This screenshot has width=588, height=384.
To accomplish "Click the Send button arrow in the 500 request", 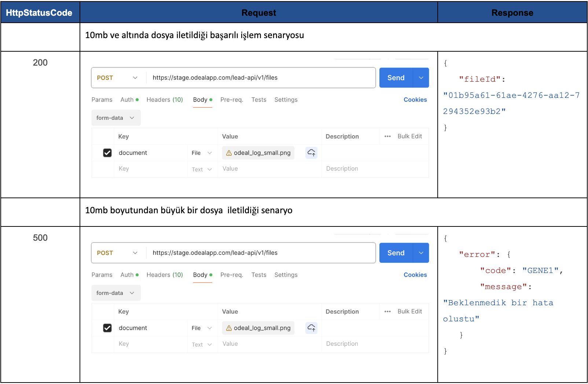I will pos(421,253).
